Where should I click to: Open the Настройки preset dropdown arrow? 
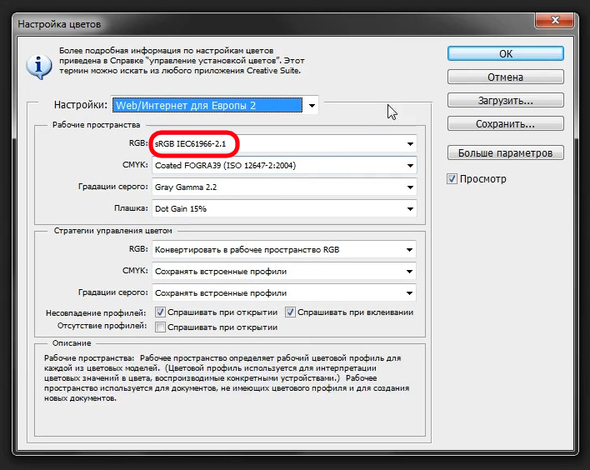tap(312, 105)
